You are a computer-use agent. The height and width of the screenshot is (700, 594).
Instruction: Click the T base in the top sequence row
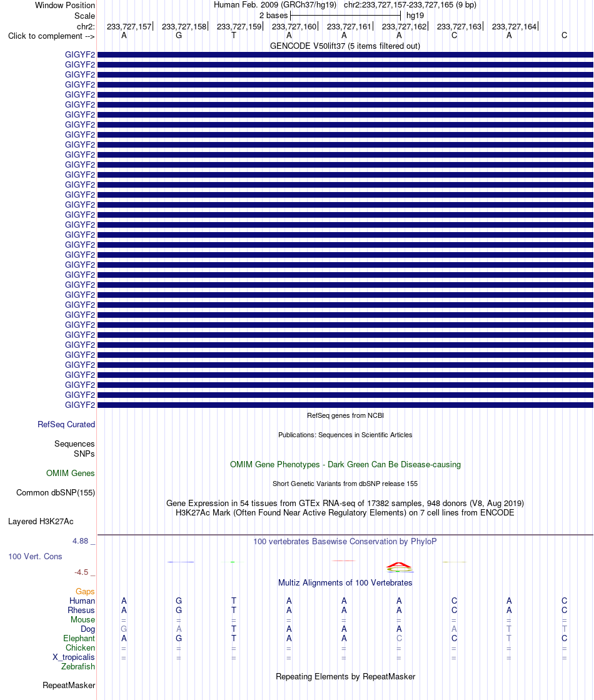[234, 35]
